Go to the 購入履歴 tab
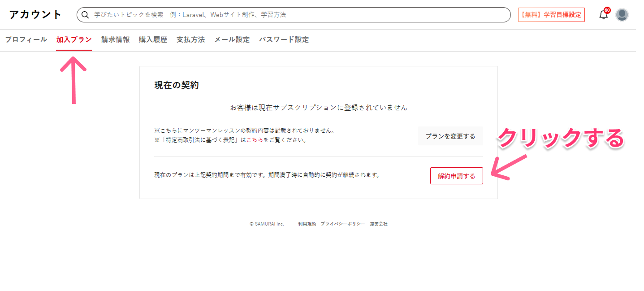644x291 pixels. click(x=153, y=39)
